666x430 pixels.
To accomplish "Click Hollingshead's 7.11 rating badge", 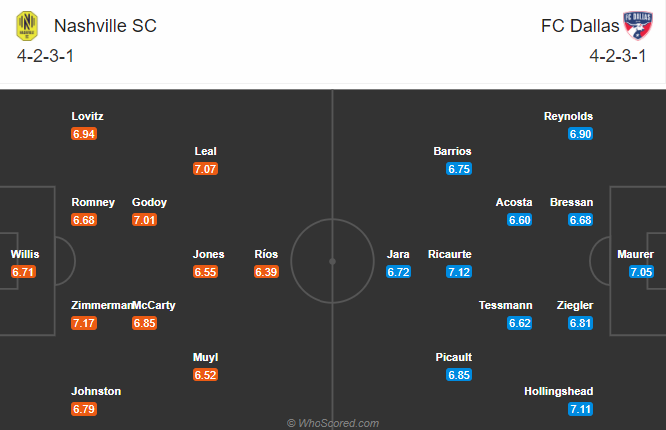I will point(580,409).
